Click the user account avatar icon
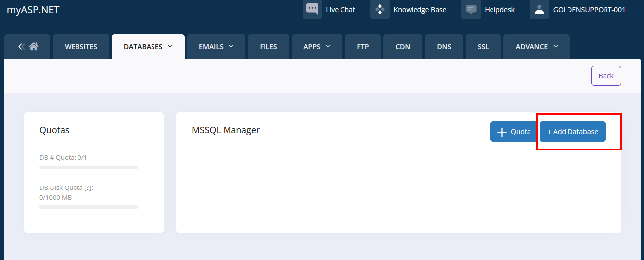Screen dimensions: 644x260 [539, 9]
